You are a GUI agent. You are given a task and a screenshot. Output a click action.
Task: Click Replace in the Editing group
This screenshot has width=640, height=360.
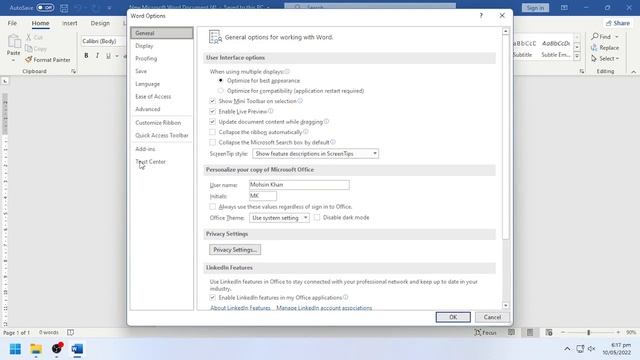[605, 48]
